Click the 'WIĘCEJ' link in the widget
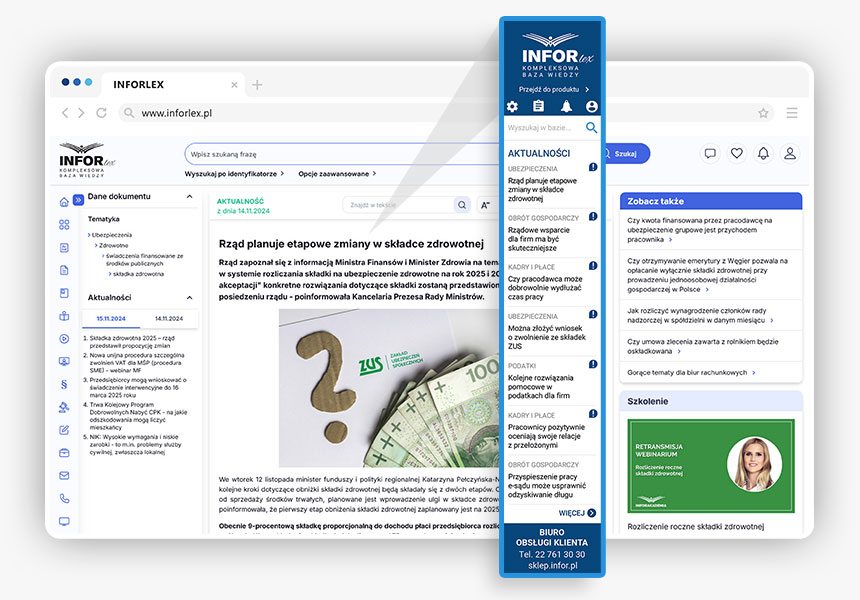This screenshot has height=600, width=860. (576, 513)
